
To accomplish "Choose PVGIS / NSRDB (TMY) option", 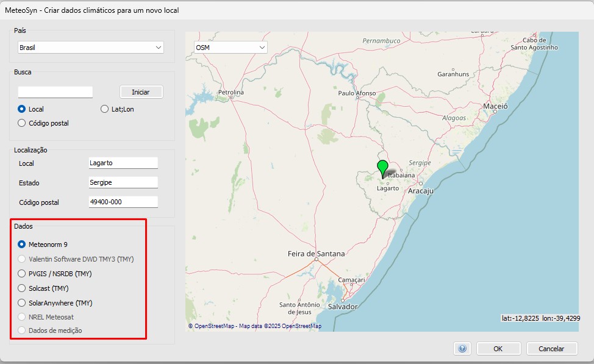I will click(23, 274).
